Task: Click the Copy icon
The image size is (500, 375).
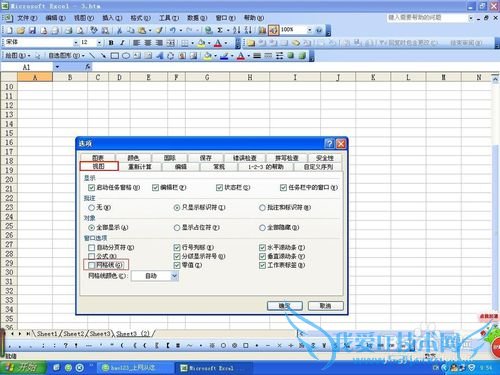Action: pos(131,30)
